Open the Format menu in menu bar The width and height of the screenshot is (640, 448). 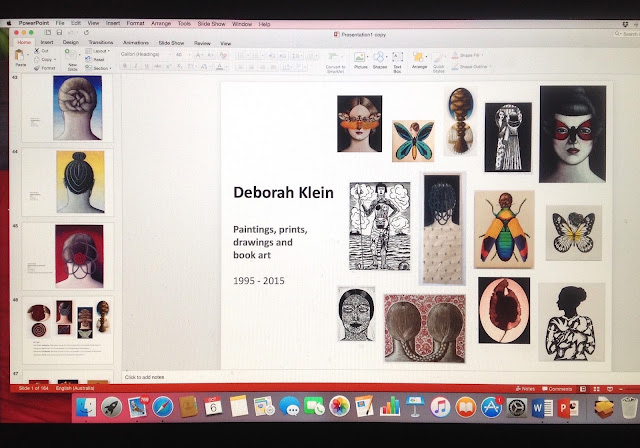pos(135,23)
